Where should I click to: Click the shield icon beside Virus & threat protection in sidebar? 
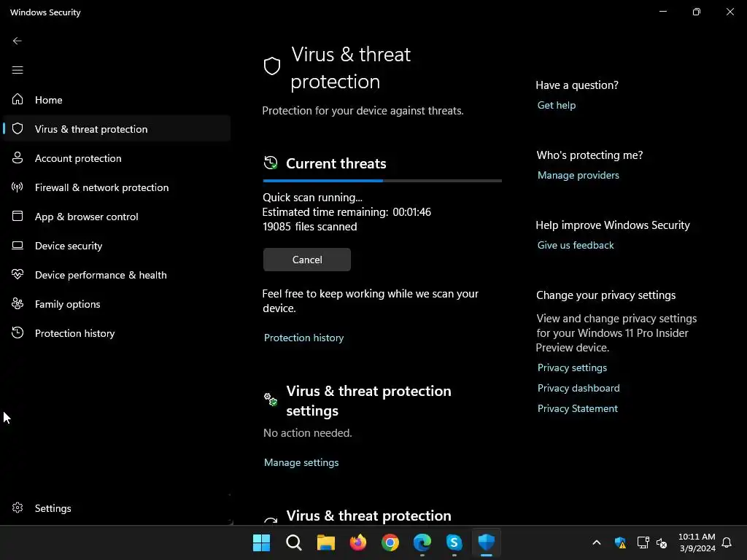click(x=18, y=128)
